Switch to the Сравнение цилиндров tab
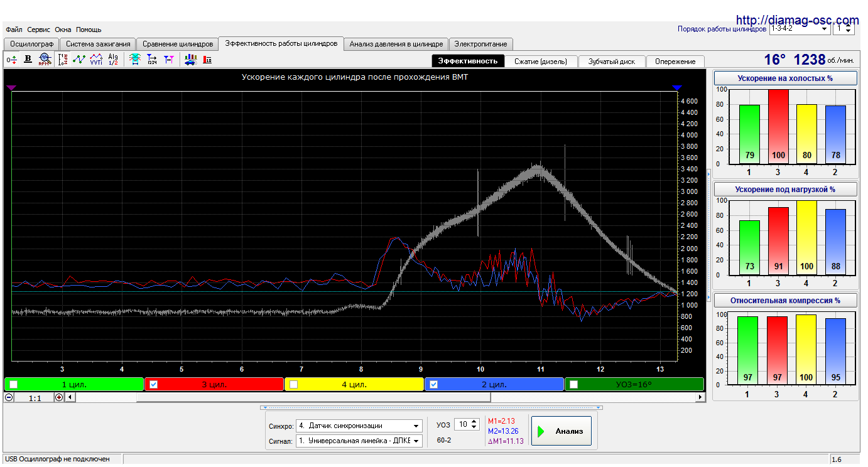The image size is (868, 467). (x=178, y=44)
